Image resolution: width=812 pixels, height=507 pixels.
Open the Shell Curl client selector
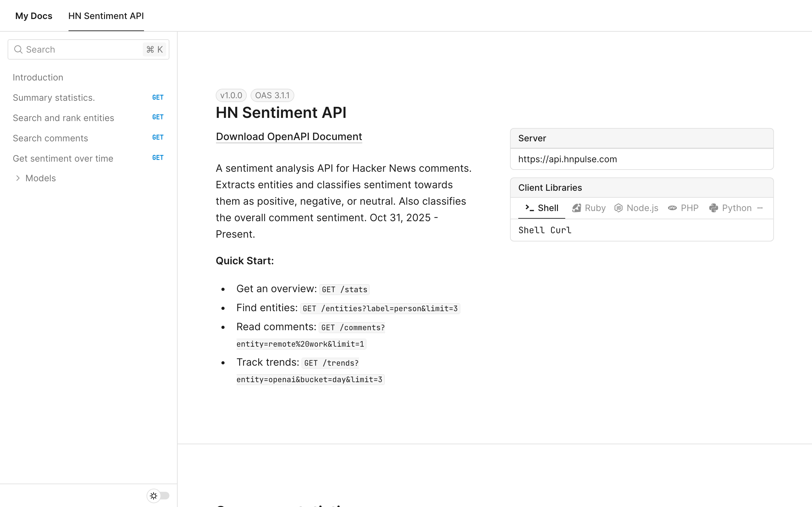545,230
